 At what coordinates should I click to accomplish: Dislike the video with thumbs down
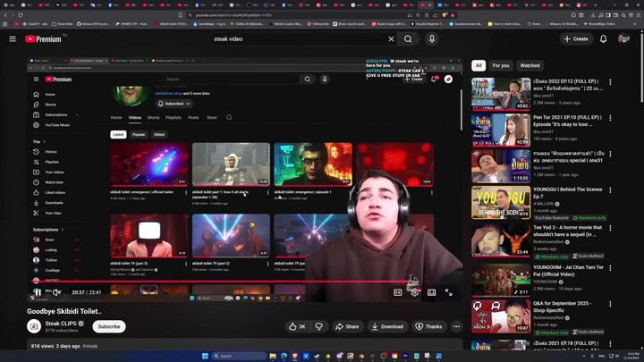pyautogui.click(x=318, y=327)
